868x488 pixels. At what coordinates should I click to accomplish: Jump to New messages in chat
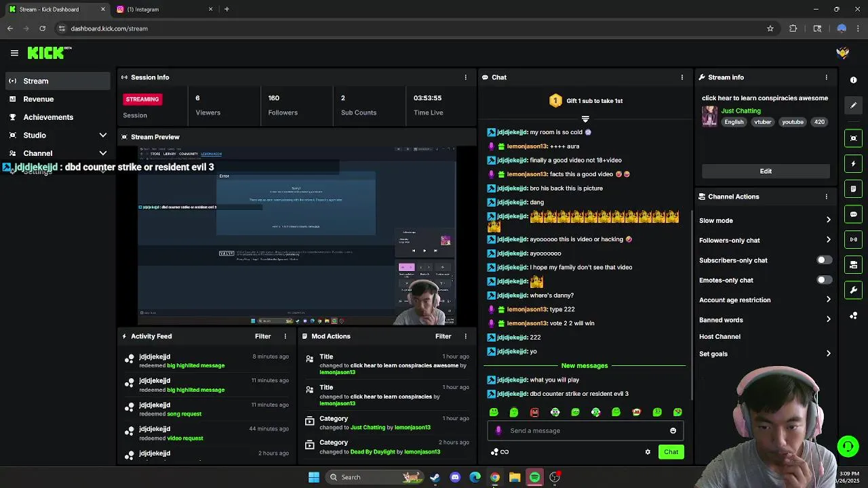(585, 366)
